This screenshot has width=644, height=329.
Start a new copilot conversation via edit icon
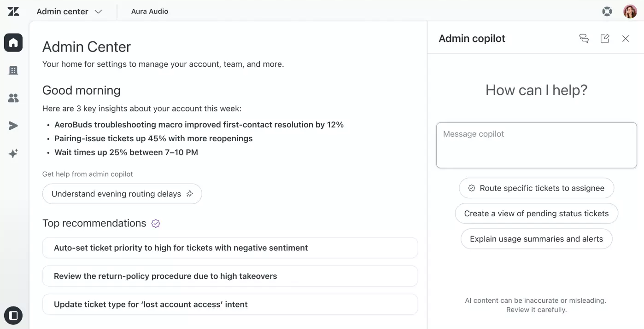(604, 38)
